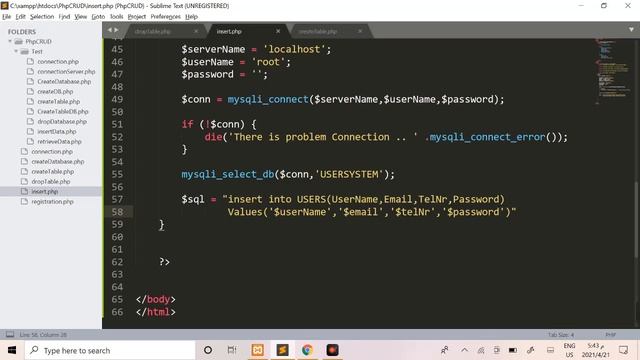Open the Windows Start menu
This screenshot has height=360, width=640.
12,350
